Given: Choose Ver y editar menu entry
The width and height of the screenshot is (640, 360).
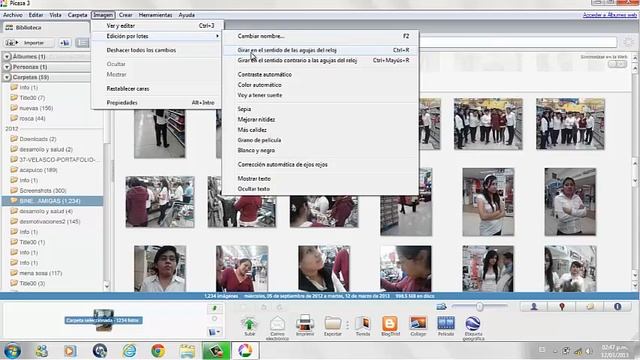Looking at the screenshot, I should [x=157, y=26].
